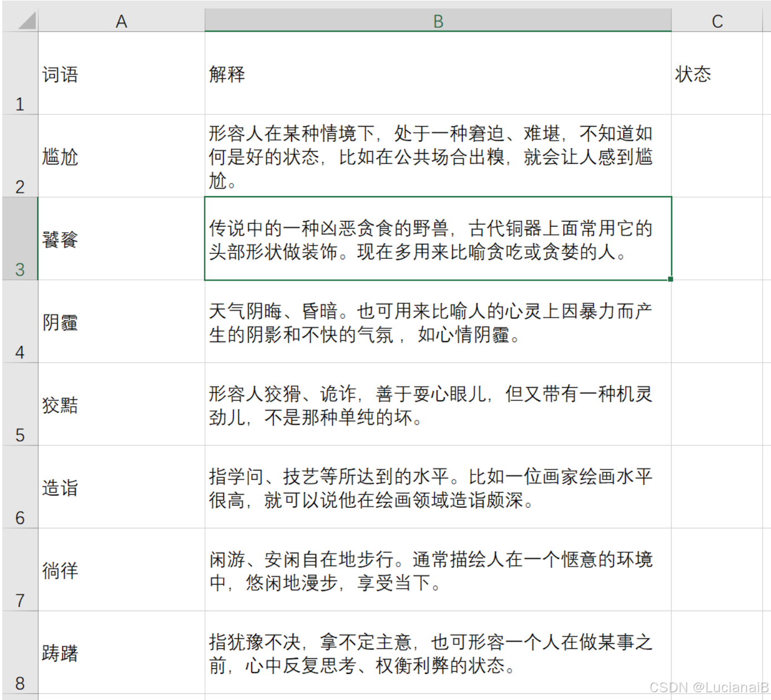This screenshot has width=771, height=700.
Task: Select column C header
Action: tap(717, 21)
